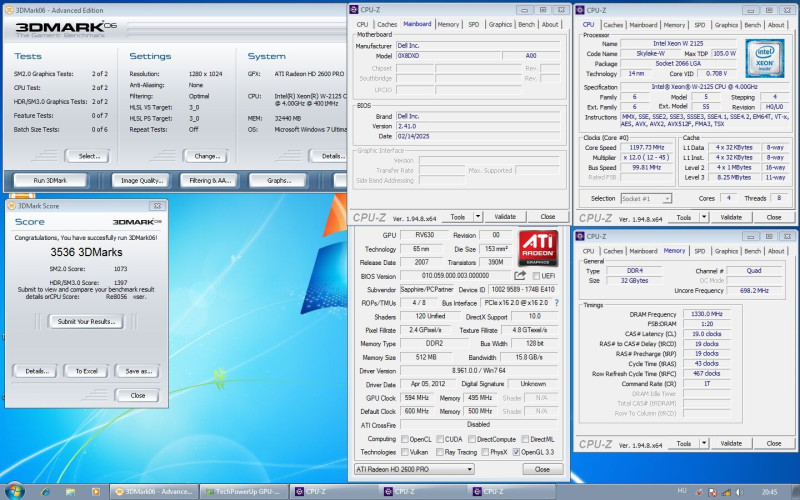Toggle the OpenGL 3.3 checkbox
The height and width of the screenshot is (500, 800).
pos(516,452)
